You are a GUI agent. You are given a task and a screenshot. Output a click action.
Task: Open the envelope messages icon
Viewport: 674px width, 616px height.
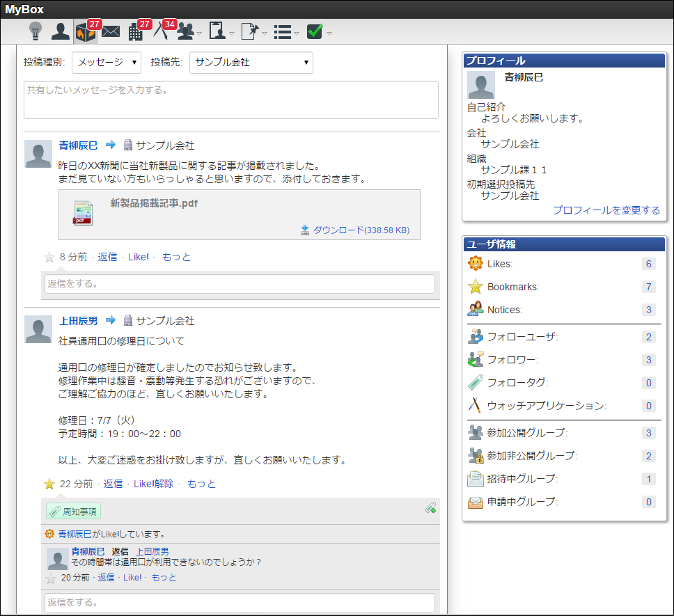[x=111, y=32]
